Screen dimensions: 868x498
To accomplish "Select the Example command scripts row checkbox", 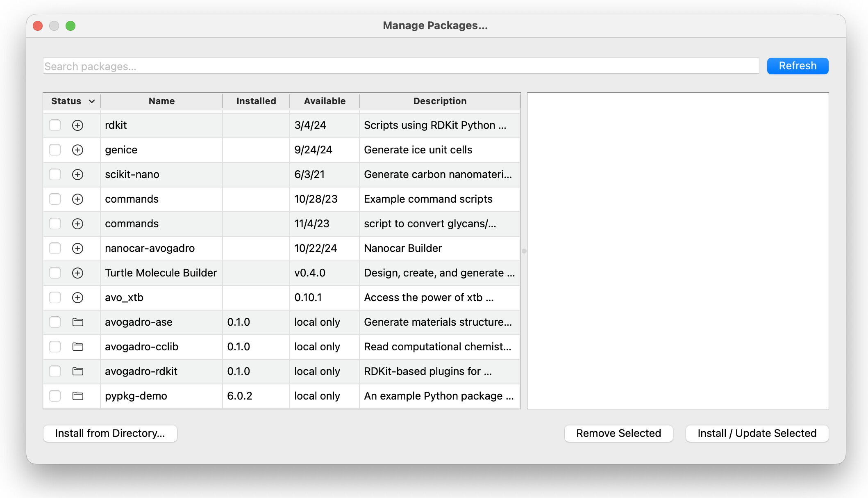I will (55, 199).
